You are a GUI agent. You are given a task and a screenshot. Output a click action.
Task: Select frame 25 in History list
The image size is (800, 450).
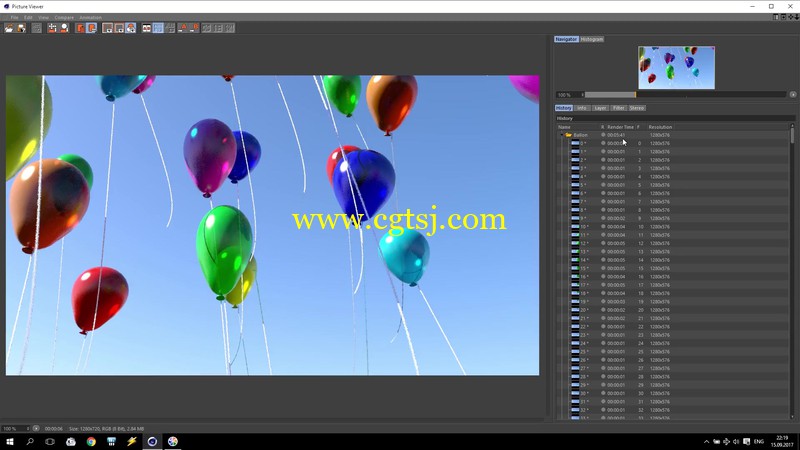point(672,352)
